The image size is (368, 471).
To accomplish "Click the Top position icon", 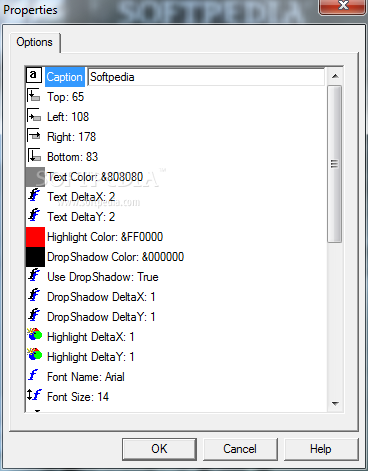I will 34,95.
